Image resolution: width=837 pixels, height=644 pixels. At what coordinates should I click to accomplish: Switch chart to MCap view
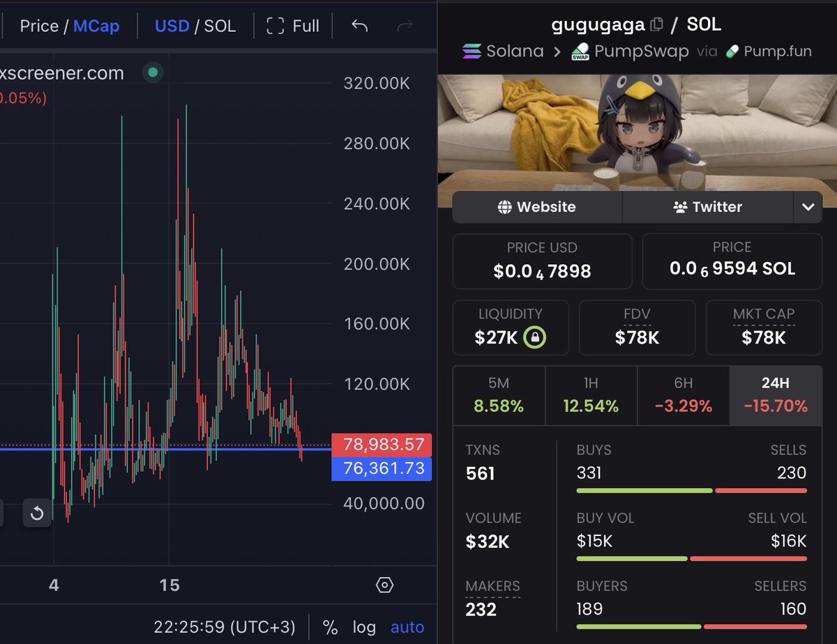(x=96, y=26)
